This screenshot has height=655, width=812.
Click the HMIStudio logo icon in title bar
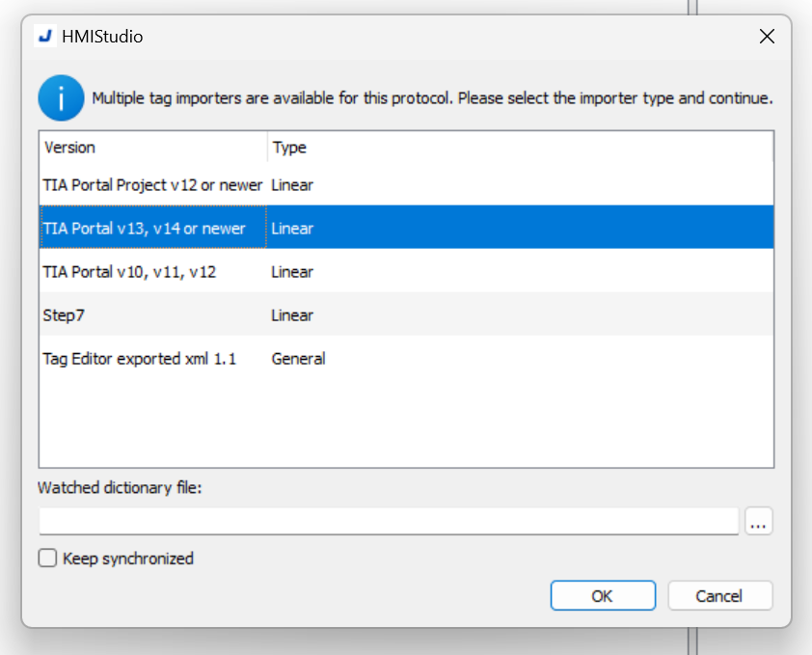coord(45,37)
